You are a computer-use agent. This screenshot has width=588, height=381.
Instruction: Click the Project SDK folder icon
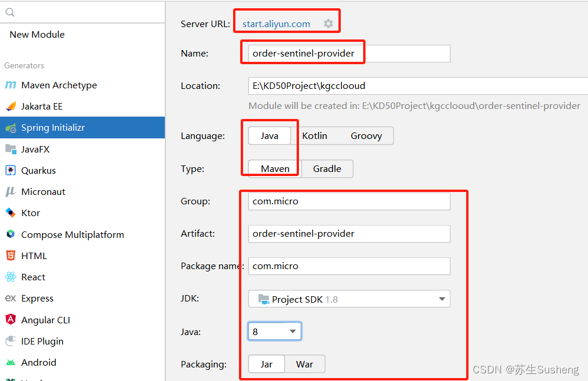tap(264, 299)
